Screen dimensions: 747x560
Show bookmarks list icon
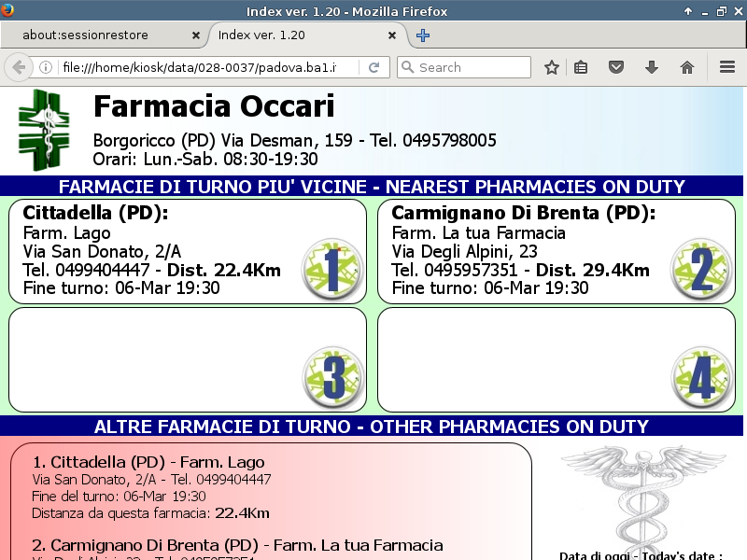tap(582, 67)
